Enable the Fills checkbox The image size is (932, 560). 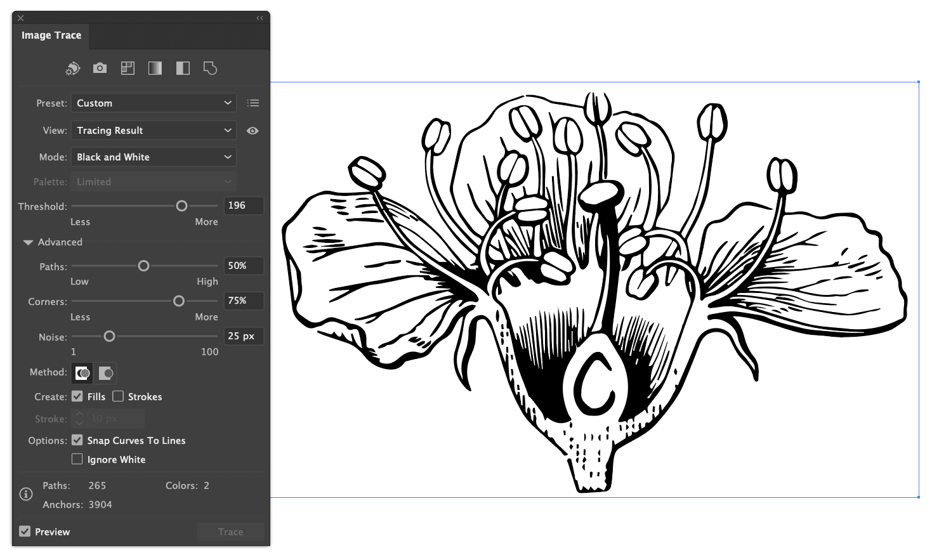click(x=77, y=396)
